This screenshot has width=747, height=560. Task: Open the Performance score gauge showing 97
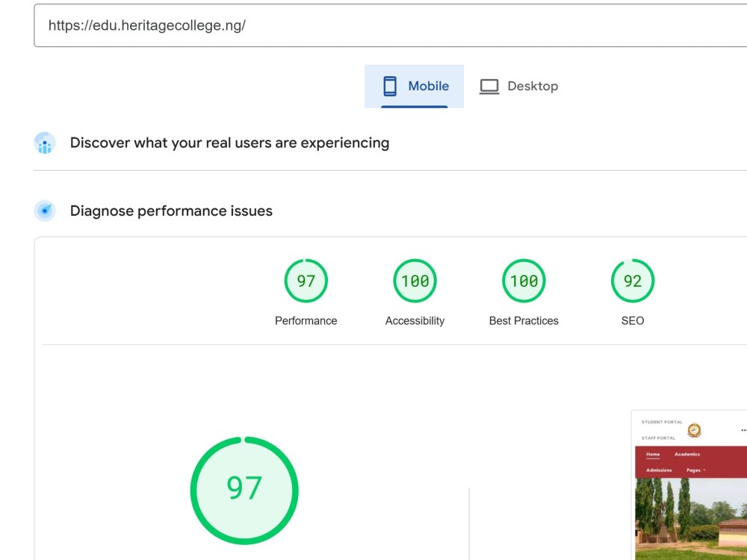pyautogui.click(x=306, y=281)
